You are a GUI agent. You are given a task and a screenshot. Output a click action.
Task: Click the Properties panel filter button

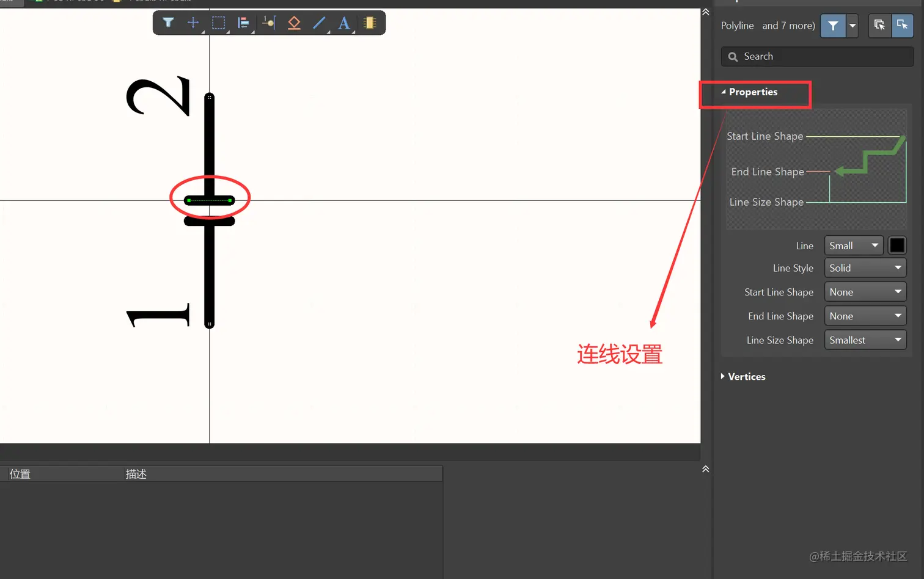pyautogui.click(x=833, y=26)
